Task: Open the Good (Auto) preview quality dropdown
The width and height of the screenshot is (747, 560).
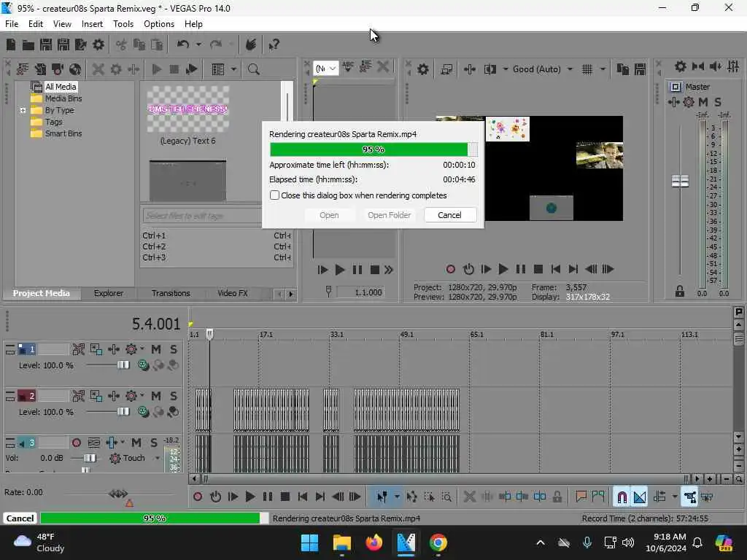Action: [x=570, y=69]
